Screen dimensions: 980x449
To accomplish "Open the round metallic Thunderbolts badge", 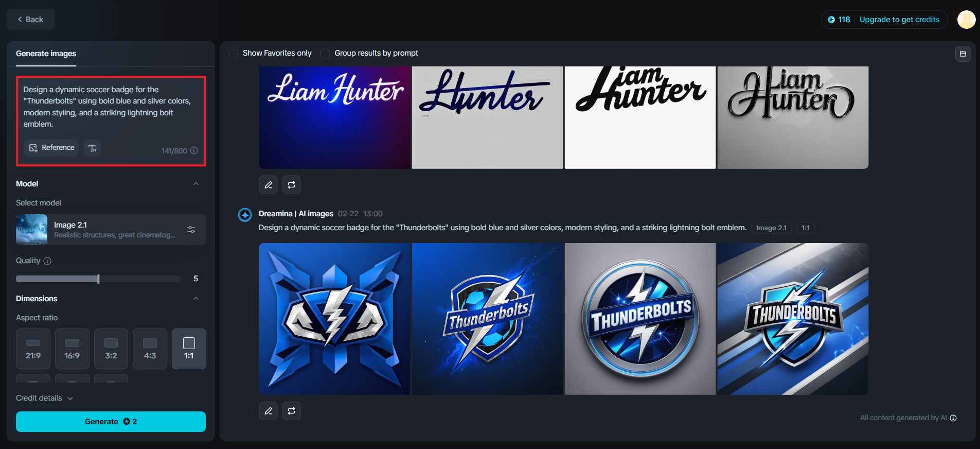I will click(640, 319).
